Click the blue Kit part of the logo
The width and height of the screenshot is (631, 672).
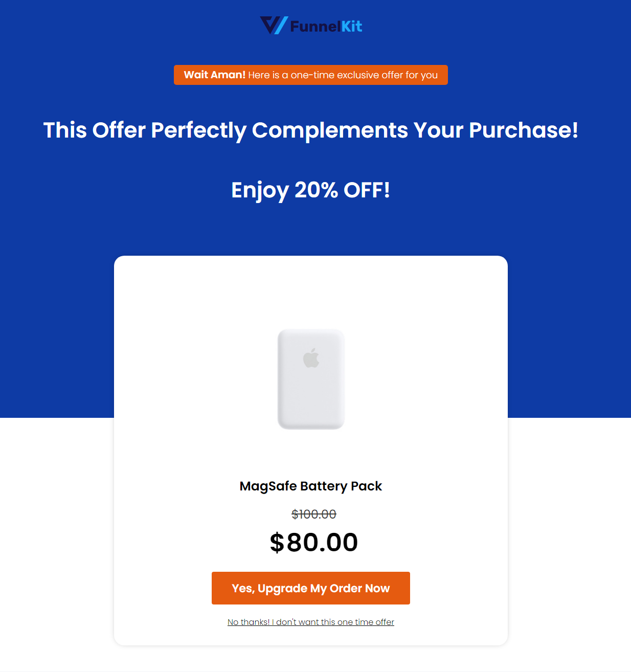point(352,26)
